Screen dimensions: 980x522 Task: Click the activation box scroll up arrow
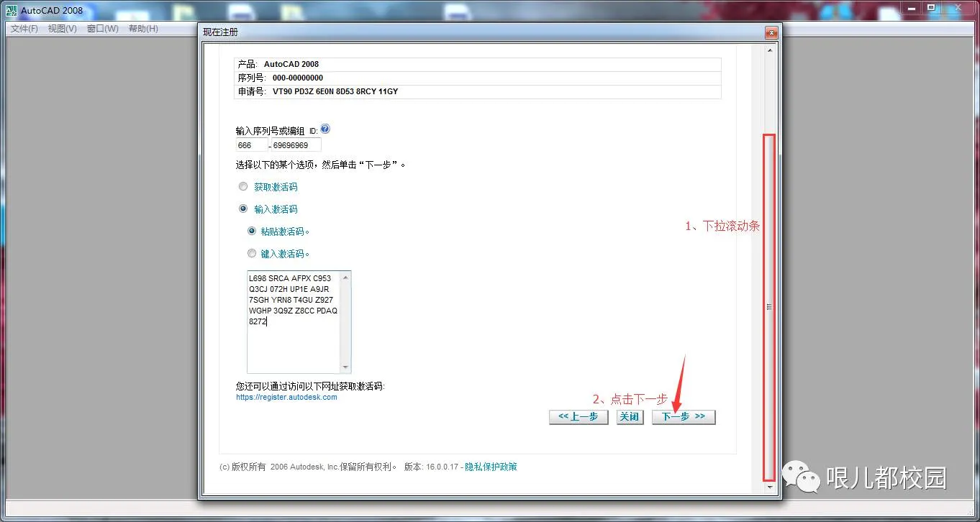346,277
